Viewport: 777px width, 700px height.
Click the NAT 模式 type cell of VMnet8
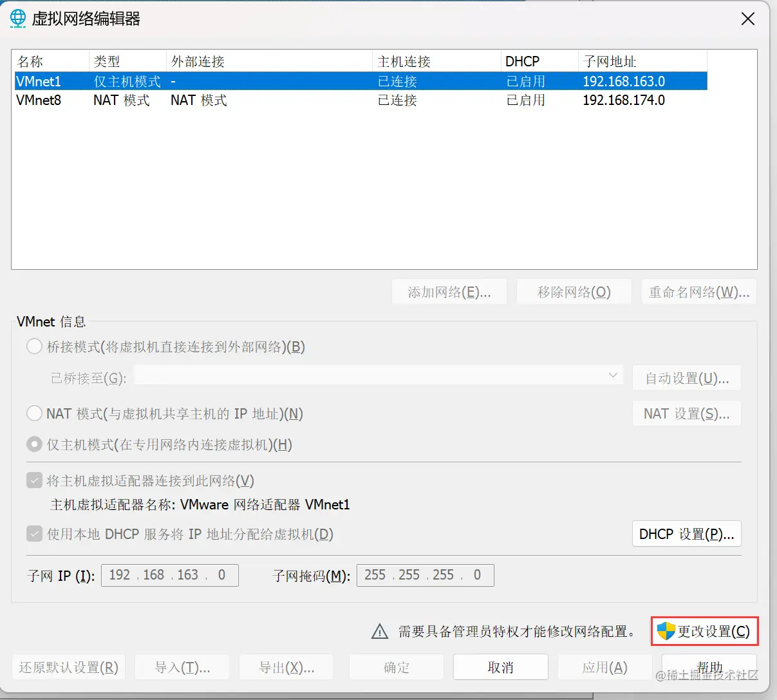(x=122, y=100)
